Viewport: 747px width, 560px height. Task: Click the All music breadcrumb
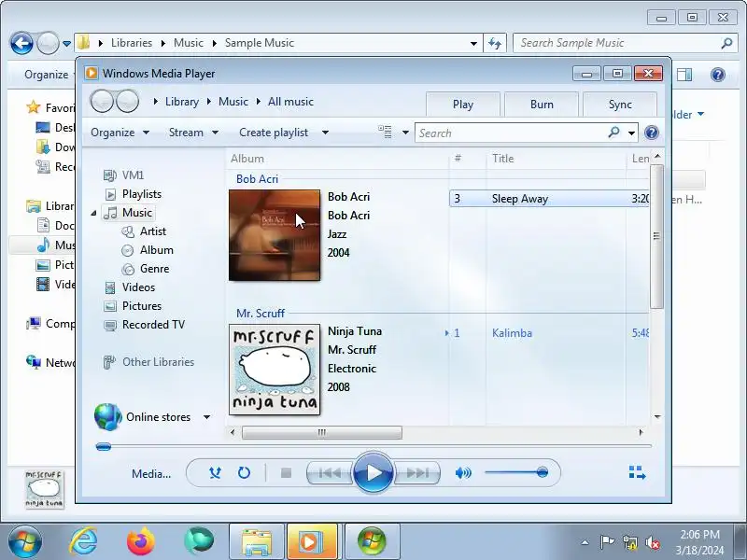click(290, 102)
